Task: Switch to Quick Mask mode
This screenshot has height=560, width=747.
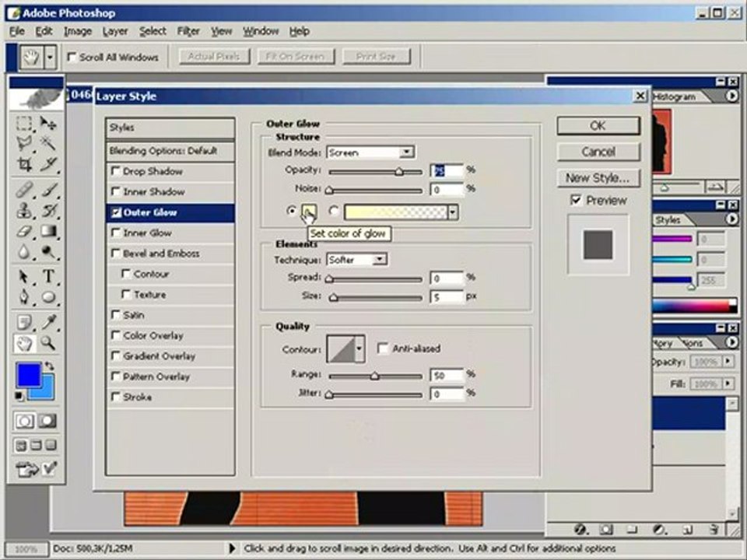Action: click(x=47, y=421)
